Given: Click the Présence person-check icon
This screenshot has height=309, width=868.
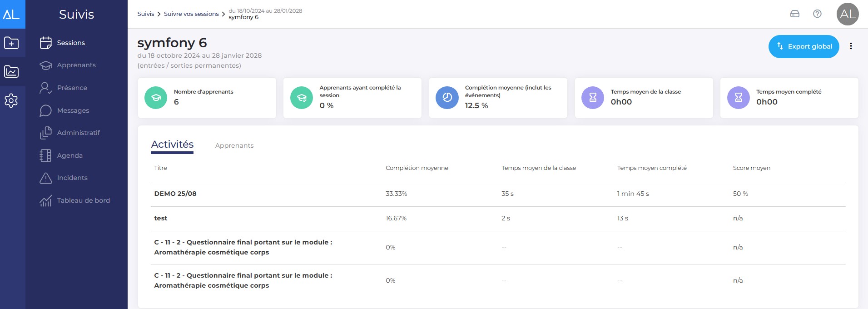Looking at the screenshot, I should (46, 88).
